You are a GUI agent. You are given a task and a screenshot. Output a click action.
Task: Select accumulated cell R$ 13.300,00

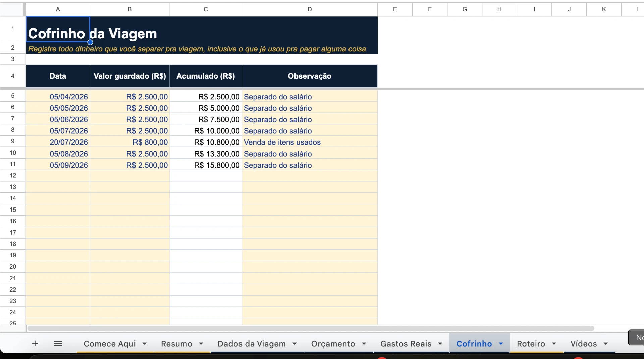click(206, 154)
